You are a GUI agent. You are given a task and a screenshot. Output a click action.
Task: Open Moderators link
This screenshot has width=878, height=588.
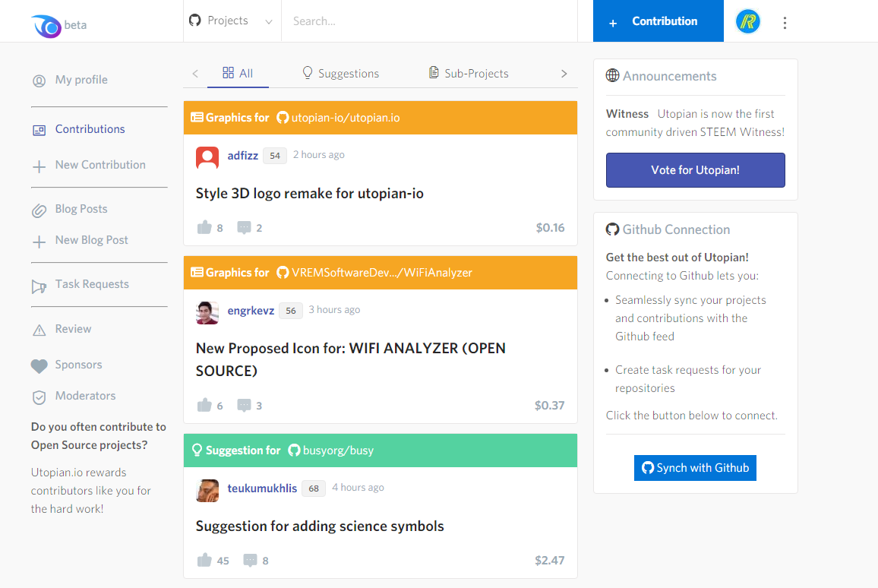click(85, 395)
